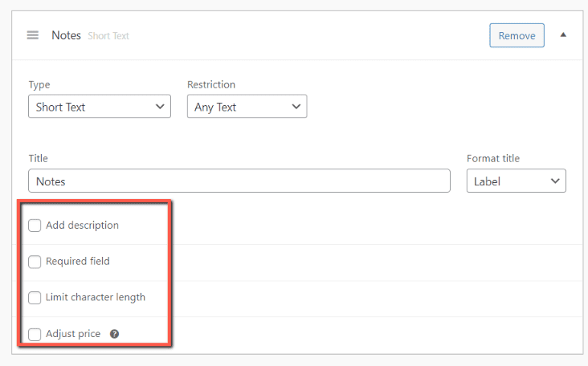The width and height of the screenshot is (588, 366).
Task: Check the Limit character length box
Action: [35, 298]
